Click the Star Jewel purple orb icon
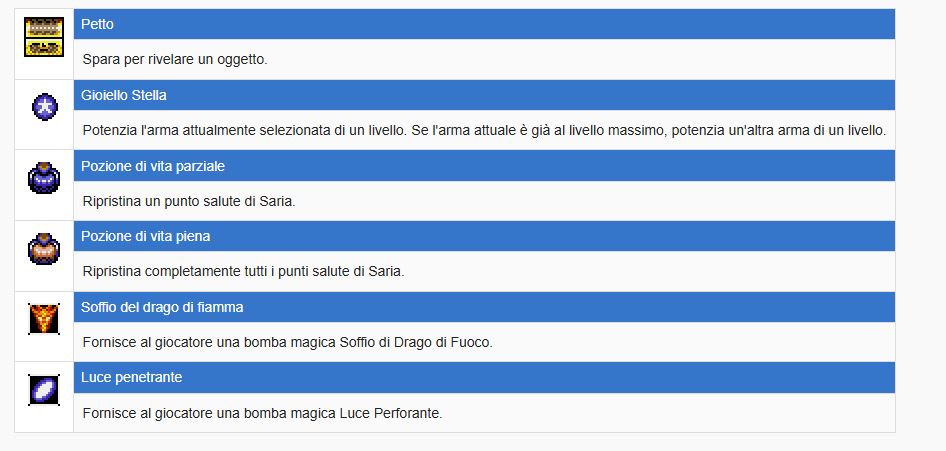The height and width of the screenshot is (451, 946). click(45, 107)
